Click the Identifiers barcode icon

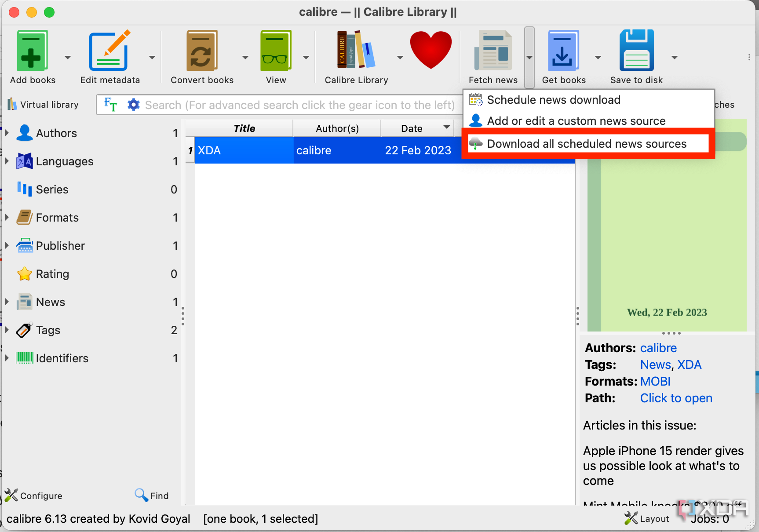pyautogui.click(x=24, y=358)
